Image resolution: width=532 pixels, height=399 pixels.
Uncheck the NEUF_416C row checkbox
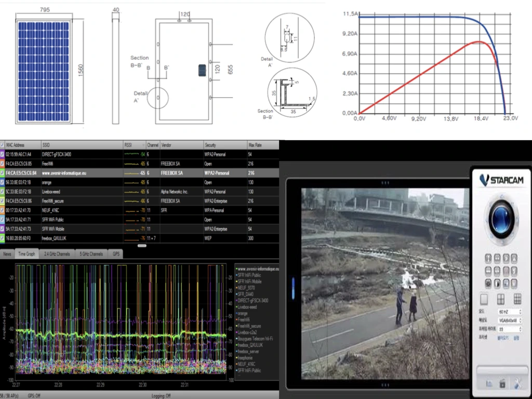point(2,210)
